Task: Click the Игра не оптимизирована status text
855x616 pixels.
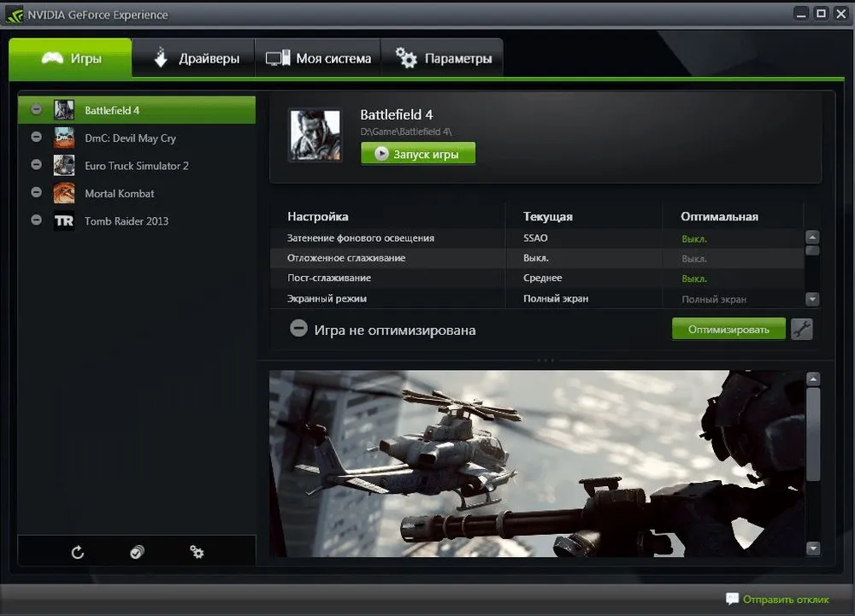Action: [395, 330]
